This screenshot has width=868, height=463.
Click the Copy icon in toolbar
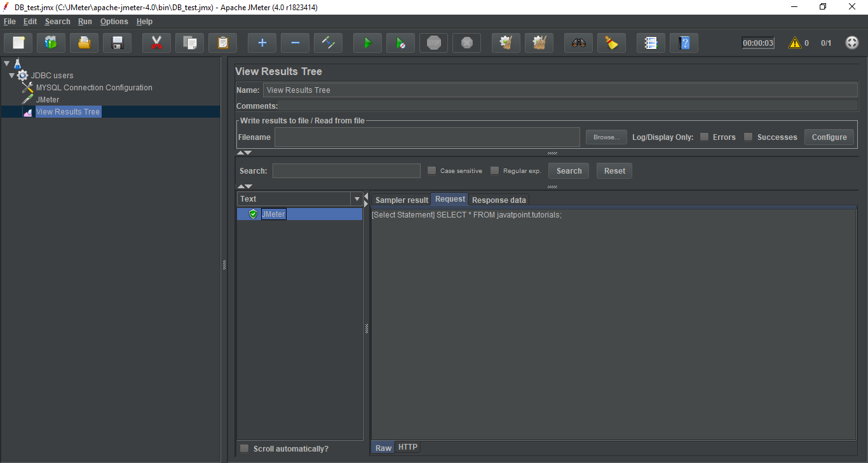[190, 43]
